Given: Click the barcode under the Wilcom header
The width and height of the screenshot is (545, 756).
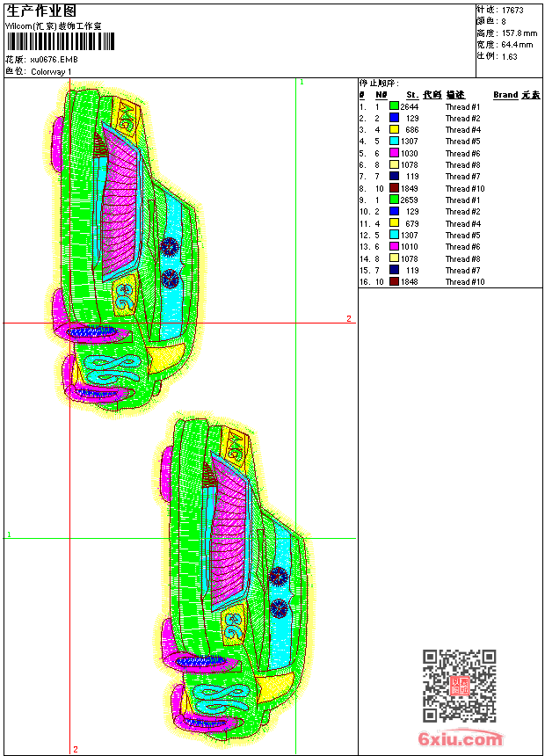Looking at the screenshot, I should click(x=53, y=41).
